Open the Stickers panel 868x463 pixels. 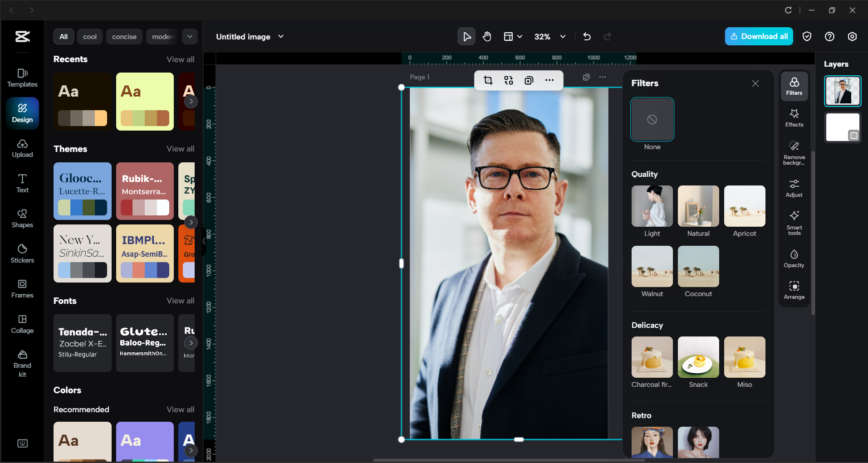point(22,253)
